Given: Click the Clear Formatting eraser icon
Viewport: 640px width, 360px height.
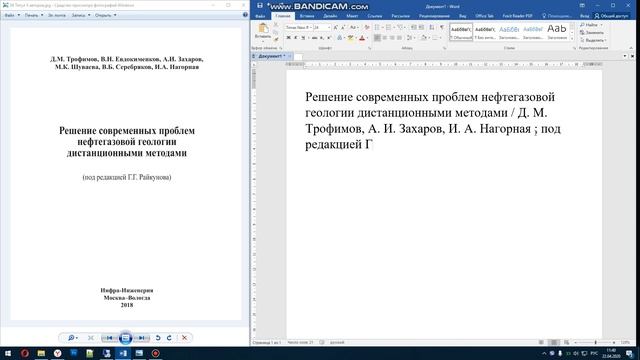Looking at the screenshot, I should [367, 27].
